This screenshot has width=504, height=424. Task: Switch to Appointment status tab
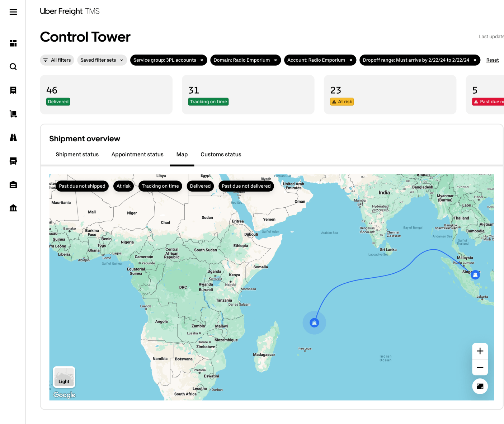(137, 155)
